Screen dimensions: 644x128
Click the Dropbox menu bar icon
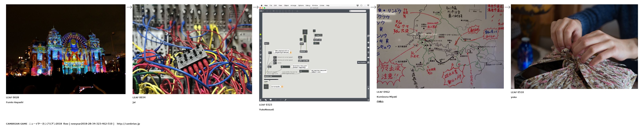tap(357, 6)
